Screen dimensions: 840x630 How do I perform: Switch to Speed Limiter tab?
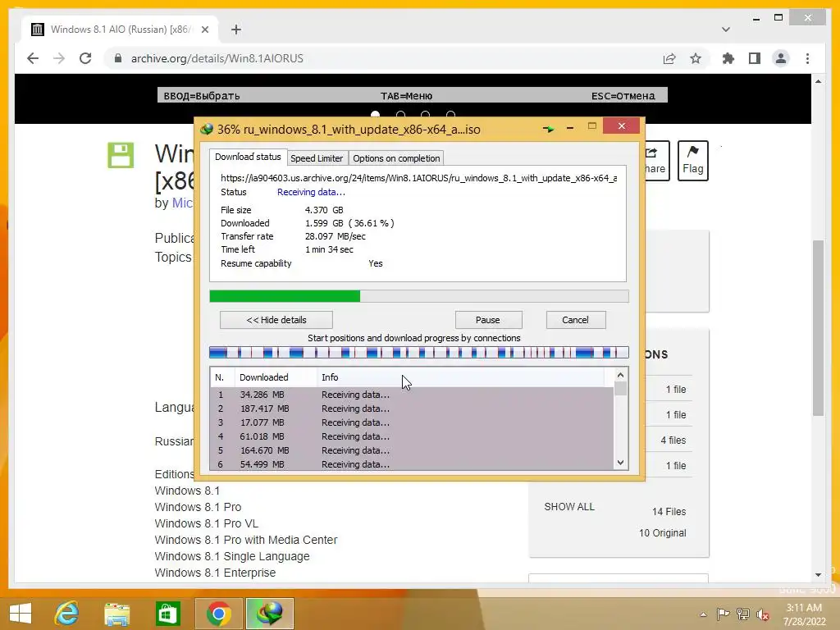coord(317,158)
